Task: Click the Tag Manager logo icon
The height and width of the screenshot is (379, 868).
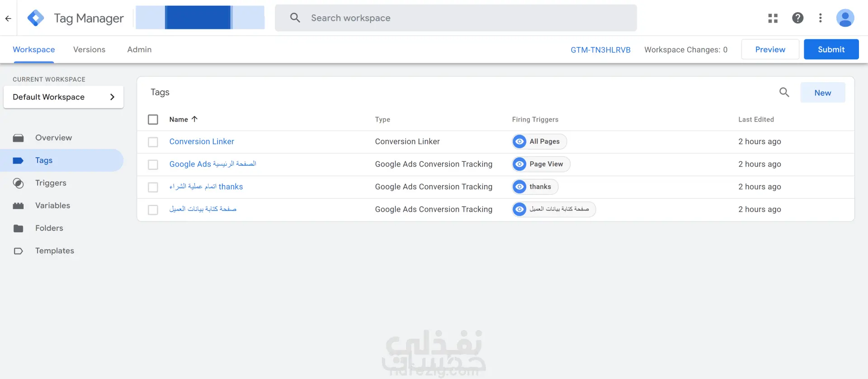Action: 36,18
